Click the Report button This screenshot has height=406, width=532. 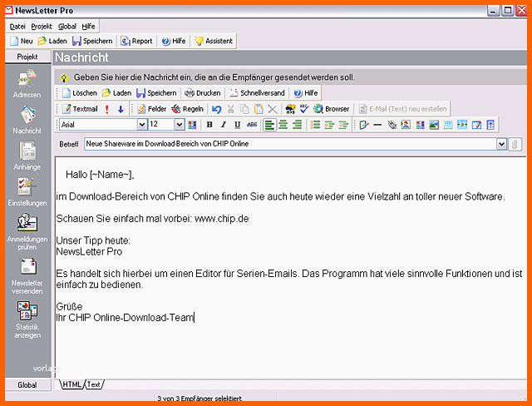coord(137,41)
